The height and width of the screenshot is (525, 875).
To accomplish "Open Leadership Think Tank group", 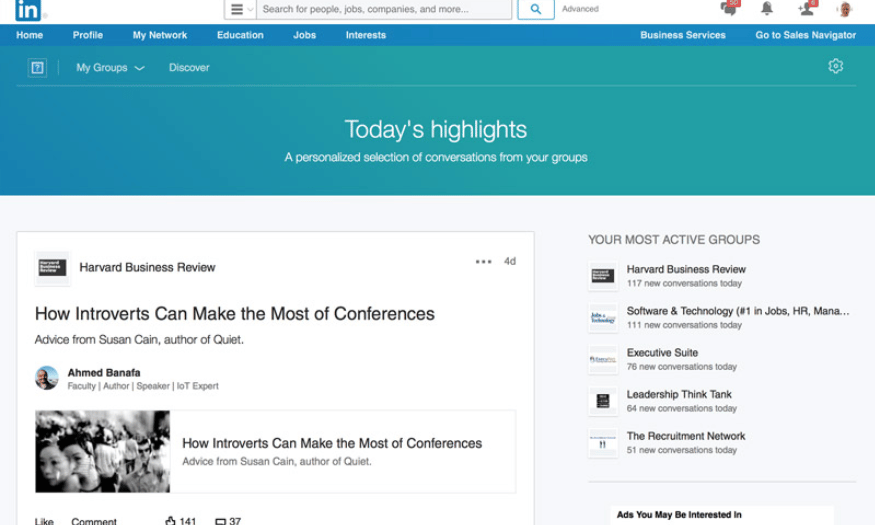I will [x=679, y=394].
